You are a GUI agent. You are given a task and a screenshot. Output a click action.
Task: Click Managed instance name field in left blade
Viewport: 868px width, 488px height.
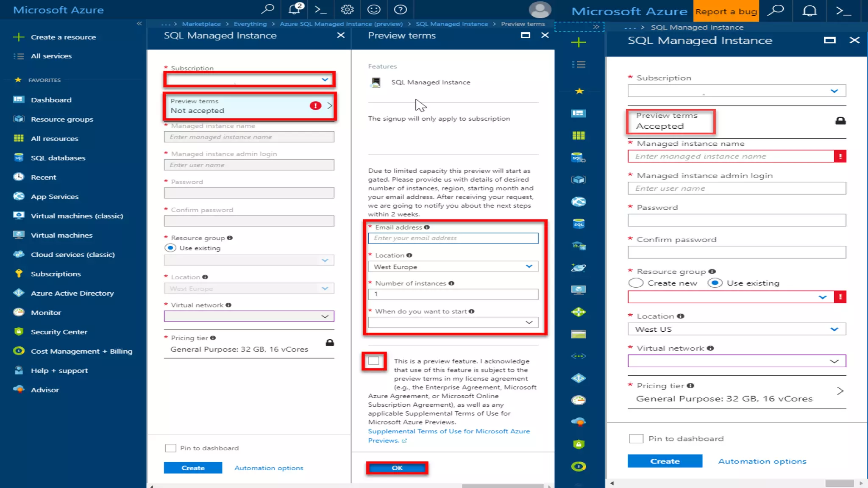coord(249,137)
